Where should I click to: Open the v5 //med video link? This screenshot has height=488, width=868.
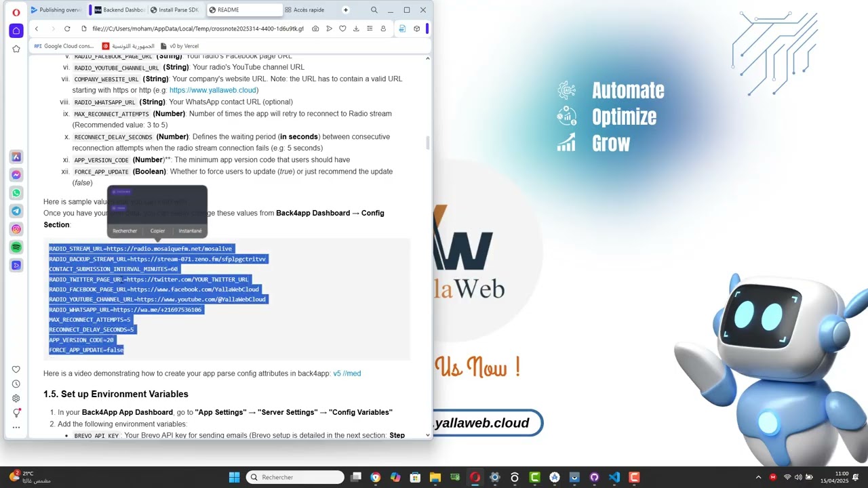click(347, 373)
